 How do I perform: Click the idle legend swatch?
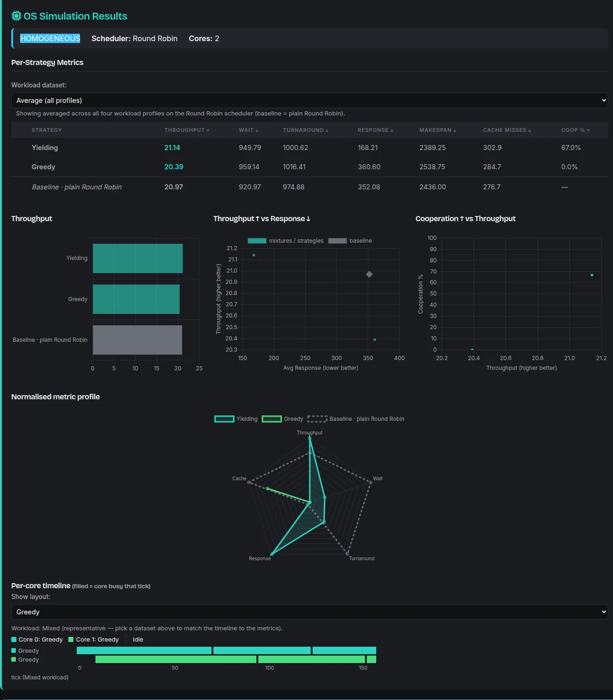point(128,640)
